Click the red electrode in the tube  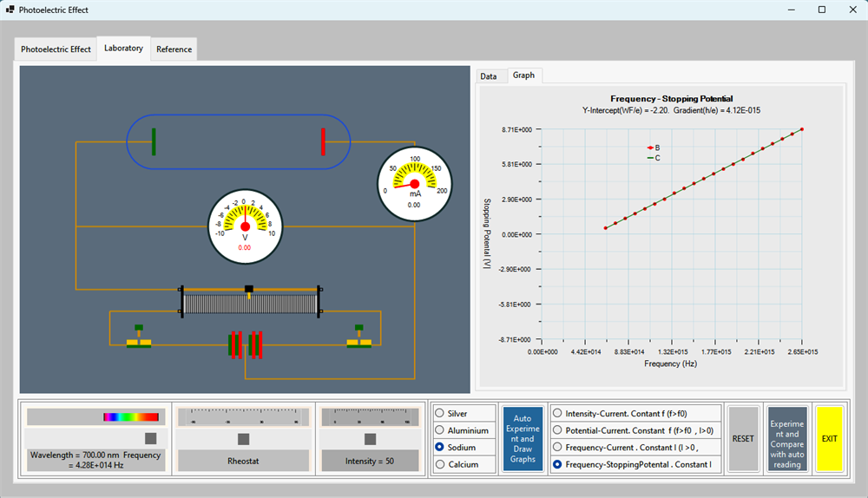pos(323,141)
